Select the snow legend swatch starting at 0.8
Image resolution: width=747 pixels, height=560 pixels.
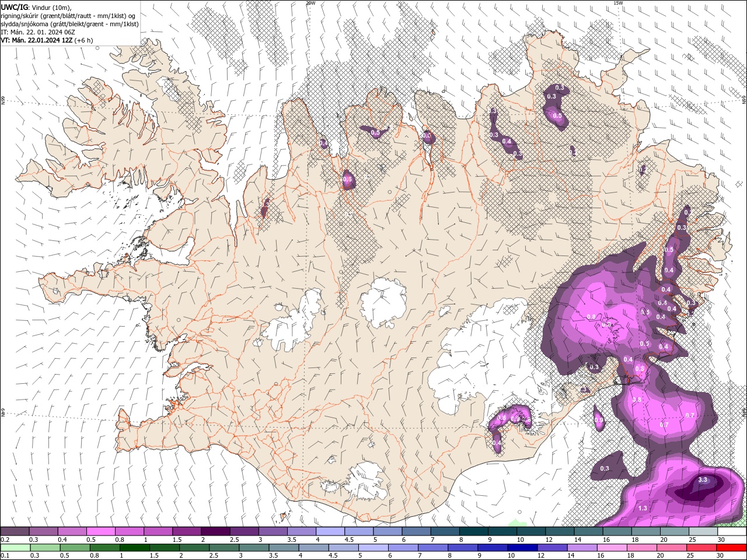click(129, 531)
